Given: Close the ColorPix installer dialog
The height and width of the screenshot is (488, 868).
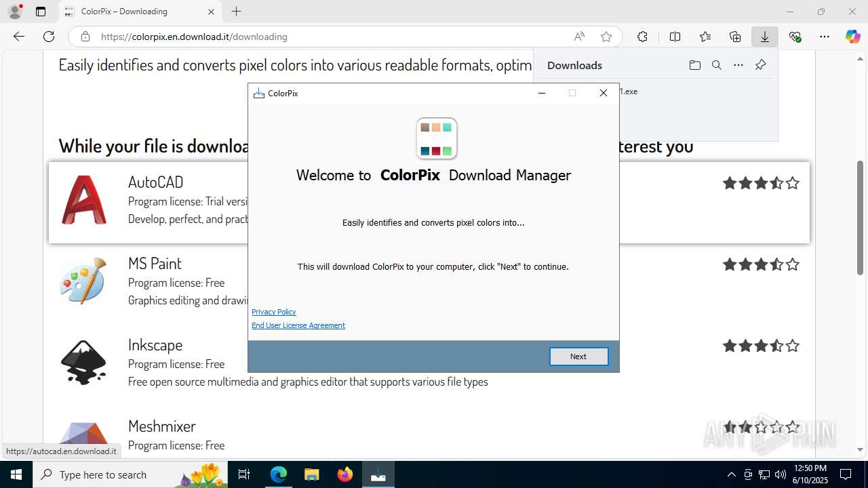Looking at the screenshot, I should [604, 94].
